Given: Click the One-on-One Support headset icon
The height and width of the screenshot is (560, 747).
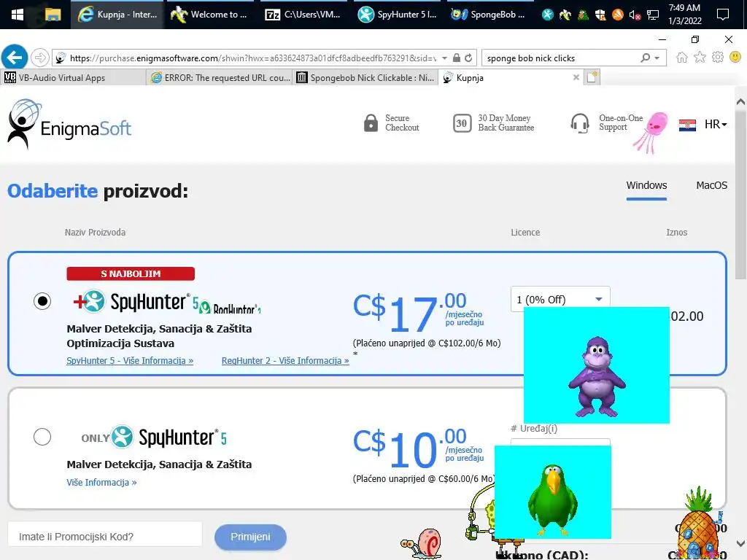Looking at the screenshot, I should tap(580, 123).
